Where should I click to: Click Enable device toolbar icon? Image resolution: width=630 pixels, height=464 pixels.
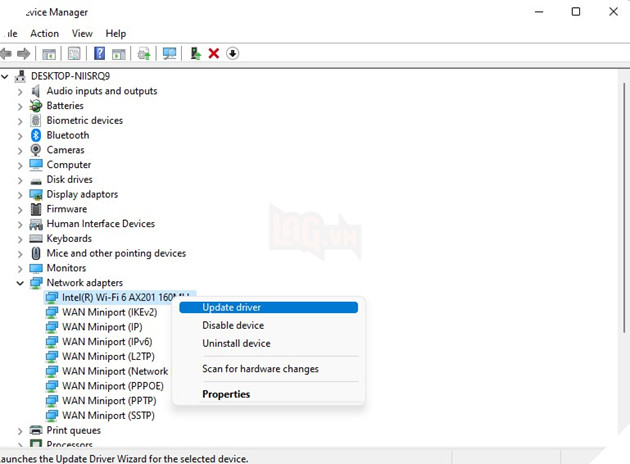tap(196, 53)
